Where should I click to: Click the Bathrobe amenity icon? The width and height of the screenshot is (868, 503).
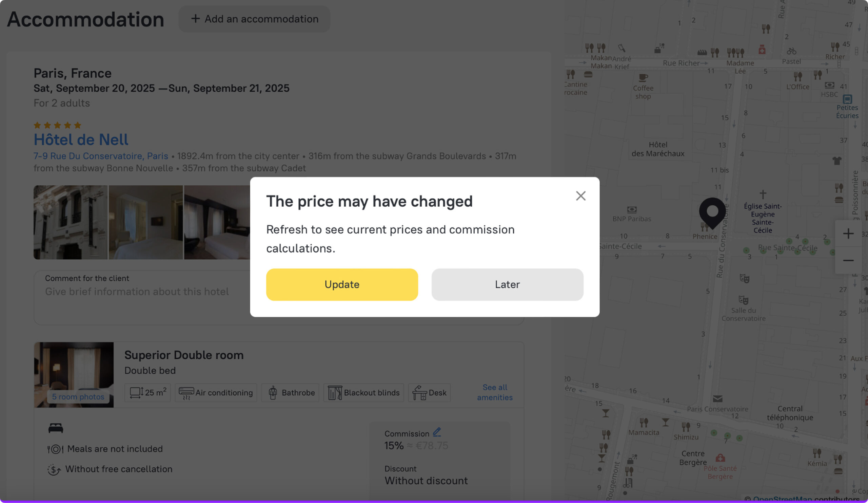pos(273,393)
